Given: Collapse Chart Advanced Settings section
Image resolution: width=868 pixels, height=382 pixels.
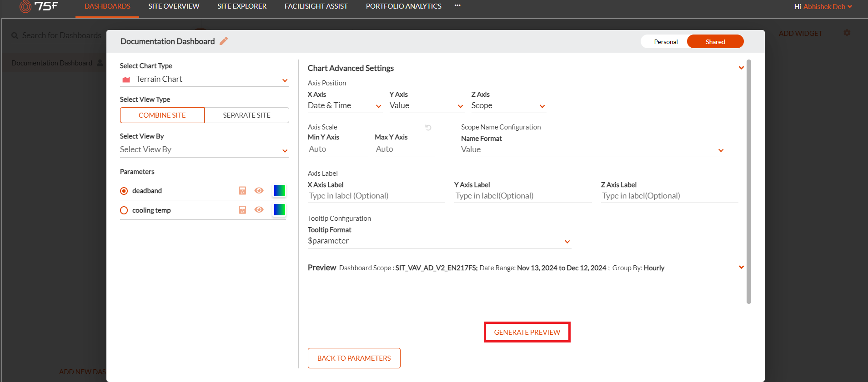Looking at the screenshot, I should [x=741, y=68].
